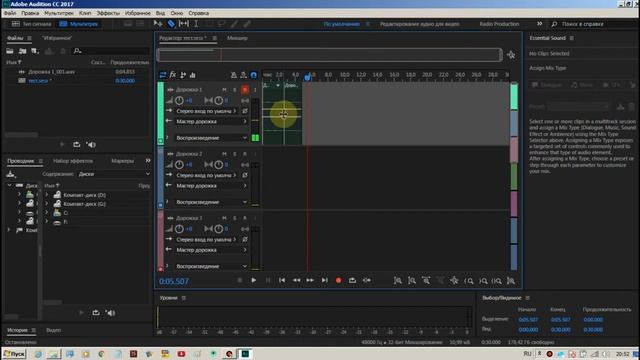Switch to Набор эффектов tab

pyautogui.click(x=73, y=161)
